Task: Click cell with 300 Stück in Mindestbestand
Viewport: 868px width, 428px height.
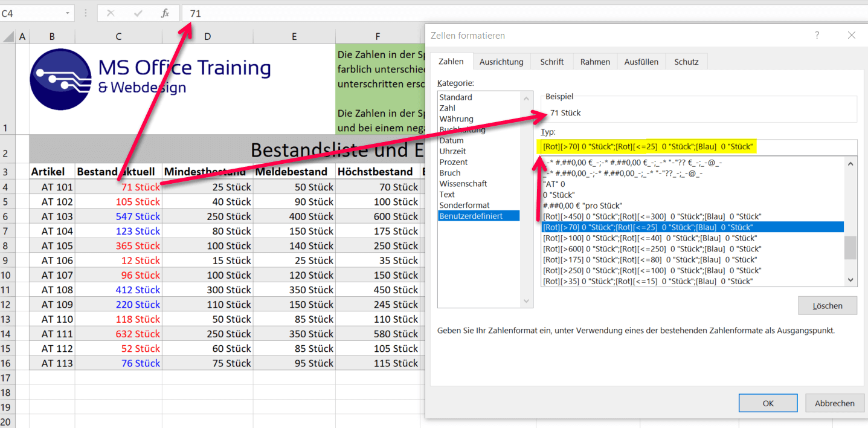Action: (207, 290)
